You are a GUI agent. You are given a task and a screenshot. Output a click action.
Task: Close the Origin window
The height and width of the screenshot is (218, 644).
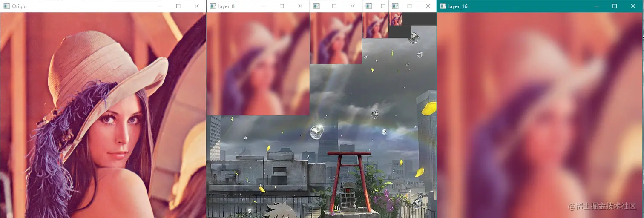[196, 6]
